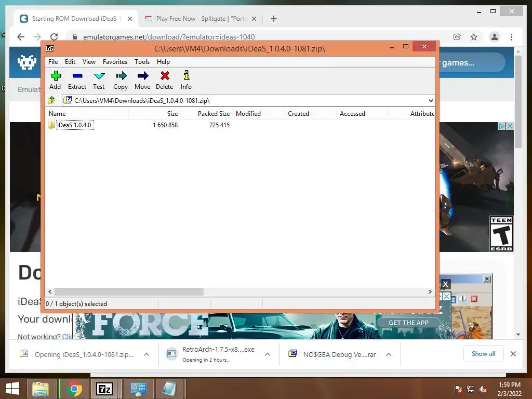Expand the 7-Zip address path dropdown
Image resolution: width=532 pixels, height=399 pixels.
coord(431,100)
